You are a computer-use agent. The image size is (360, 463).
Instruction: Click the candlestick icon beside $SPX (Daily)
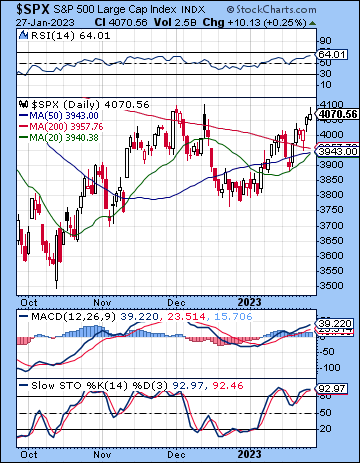click(x=24, y=104)
